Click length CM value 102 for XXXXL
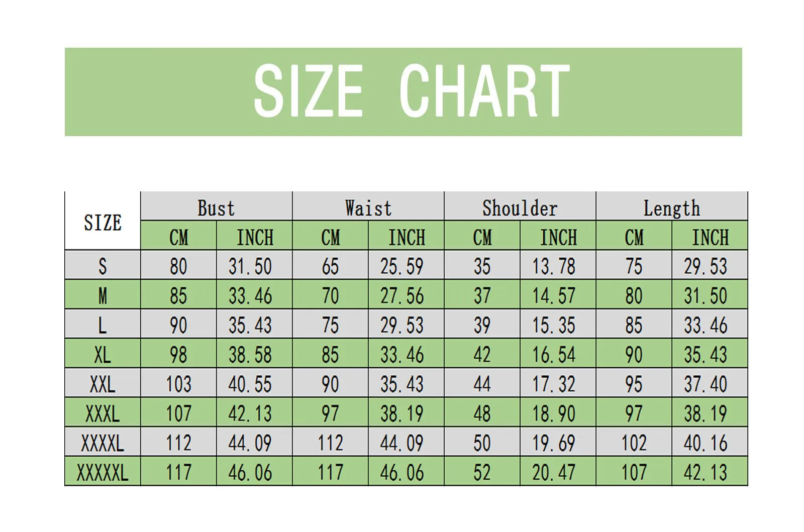This screenshot has width=804, height=532. [x=634, y=443]
